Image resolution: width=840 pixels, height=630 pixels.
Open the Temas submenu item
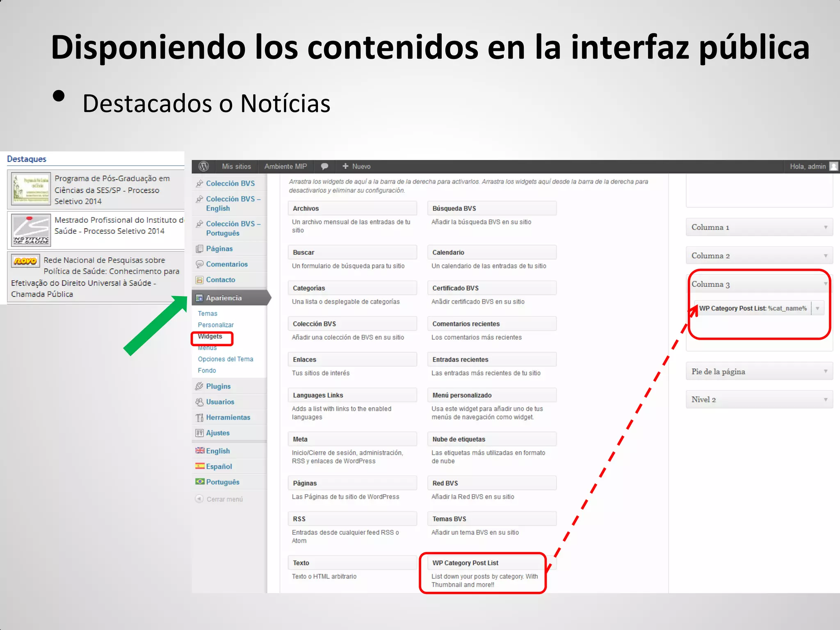[x=208, y=313]
